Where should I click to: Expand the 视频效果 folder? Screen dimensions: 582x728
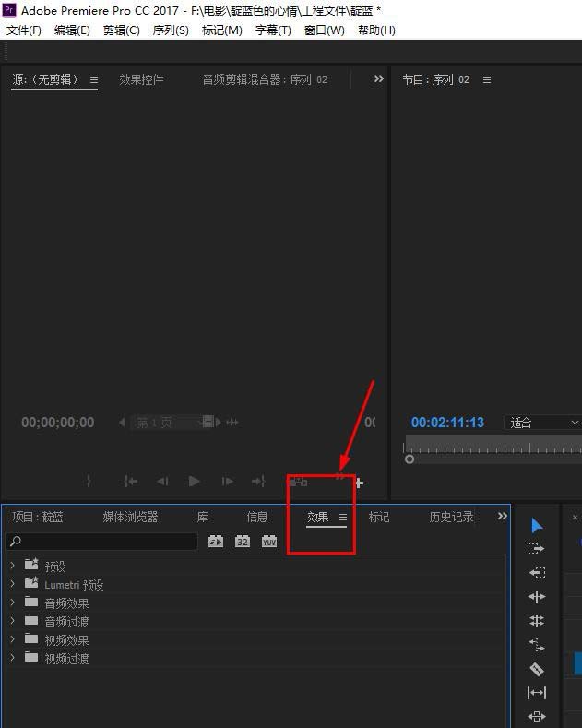tap(13, 639)
